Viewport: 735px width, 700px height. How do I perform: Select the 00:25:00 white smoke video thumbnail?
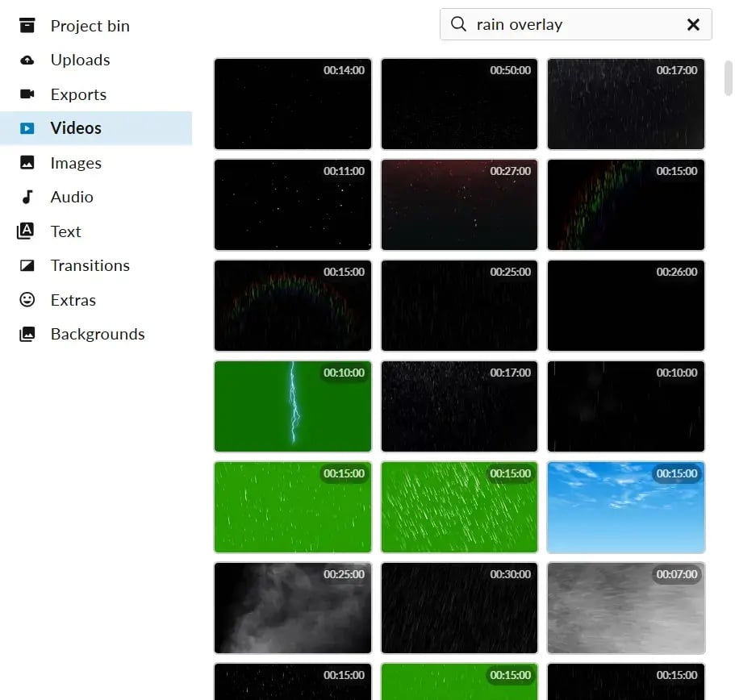point(293,608)
